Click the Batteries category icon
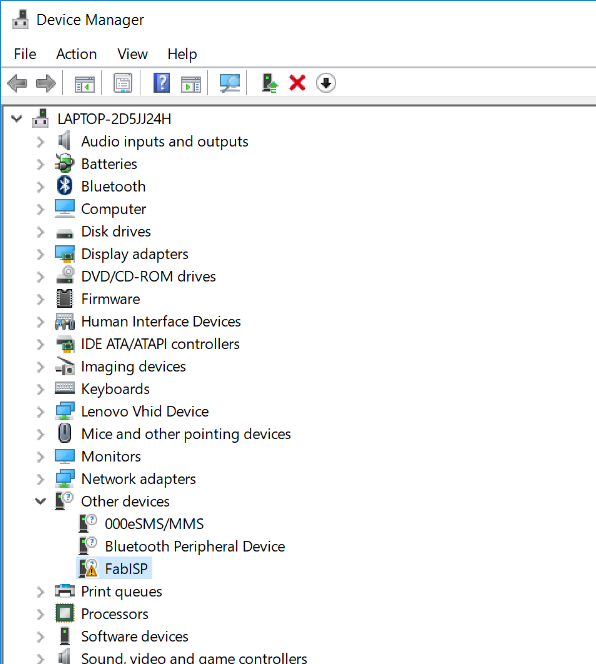The height and width of the screenshot is (664, 596). pyautogui.click(x=64, y=163)
